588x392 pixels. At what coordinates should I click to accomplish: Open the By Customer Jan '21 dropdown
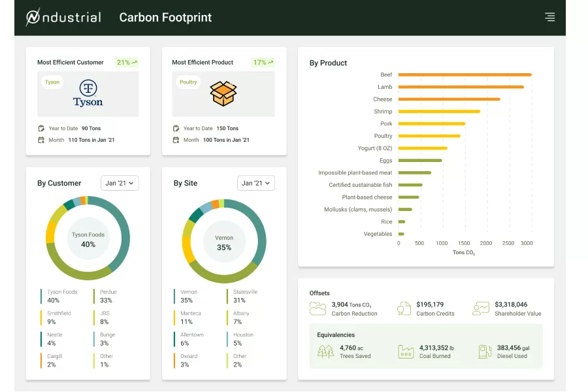120,183
